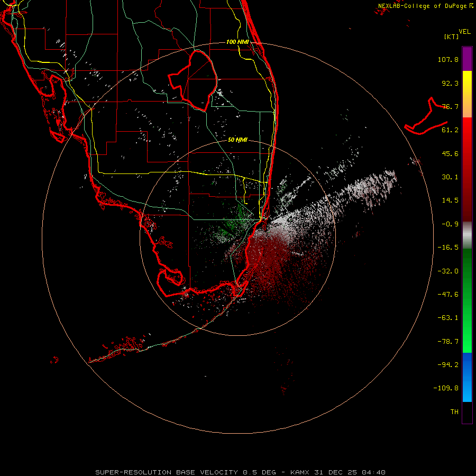Click the dense red velocity echo offshore Miami
Viewport: 476px width, 476px height.
click(270, 261)
